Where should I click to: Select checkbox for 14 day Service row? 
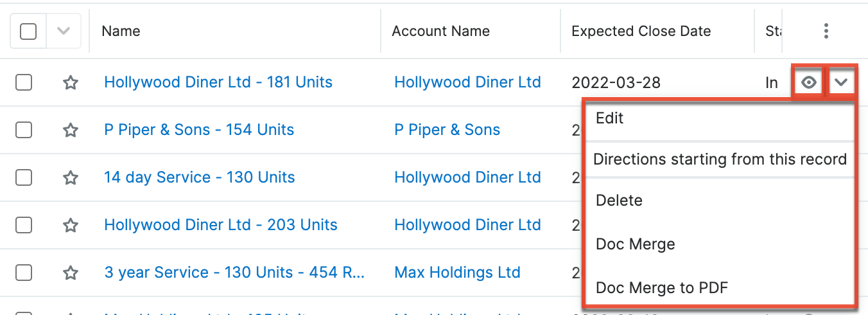pyautogui.click(x=24, y=177)
